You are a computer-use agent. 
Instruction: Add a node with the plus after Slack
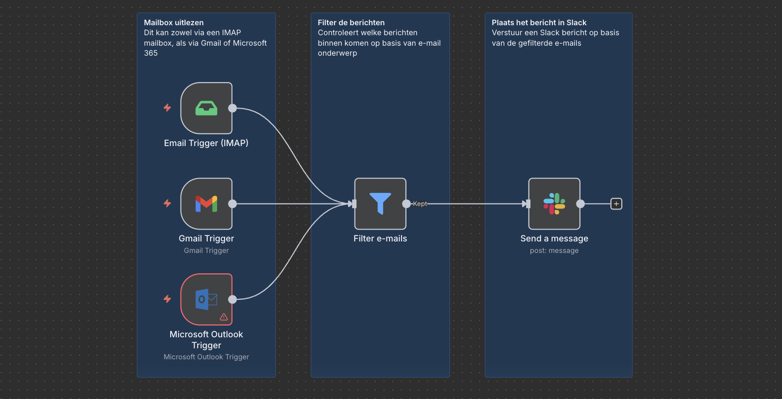tap(616, 203)
